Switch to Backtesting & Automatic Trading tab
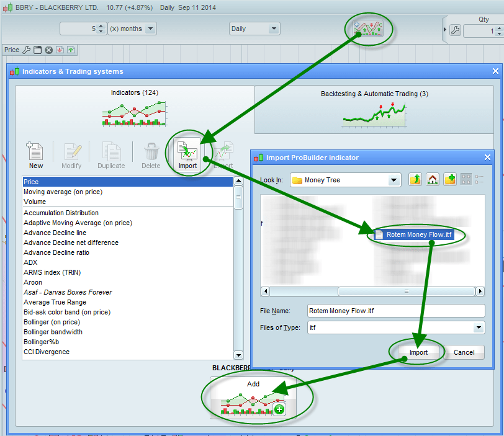Viewport: 504px width, 436px height. click(374, 109)
